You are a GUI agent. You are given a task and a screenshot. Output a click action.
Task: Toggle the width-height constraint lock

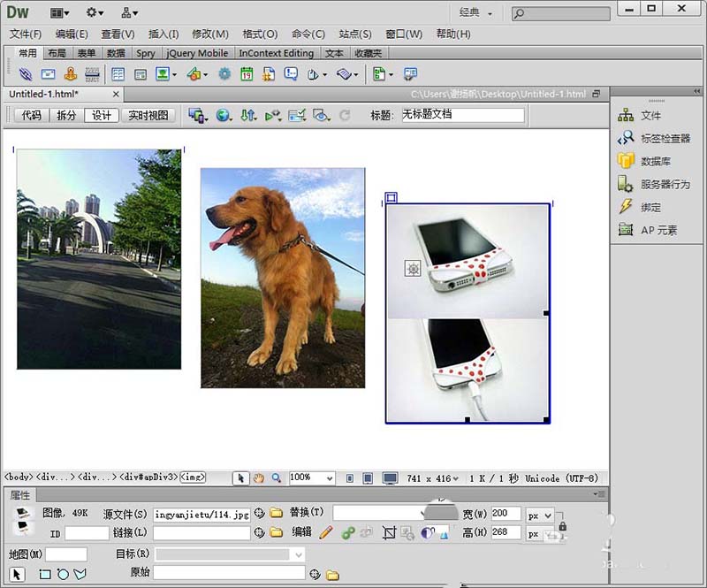[x=562, y=526]
